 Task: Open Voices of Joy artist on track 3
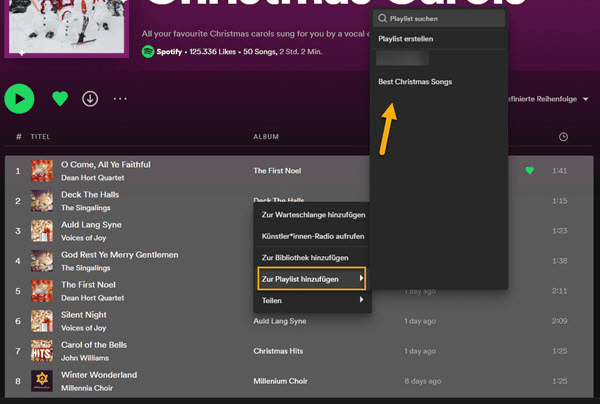(83, 238)
